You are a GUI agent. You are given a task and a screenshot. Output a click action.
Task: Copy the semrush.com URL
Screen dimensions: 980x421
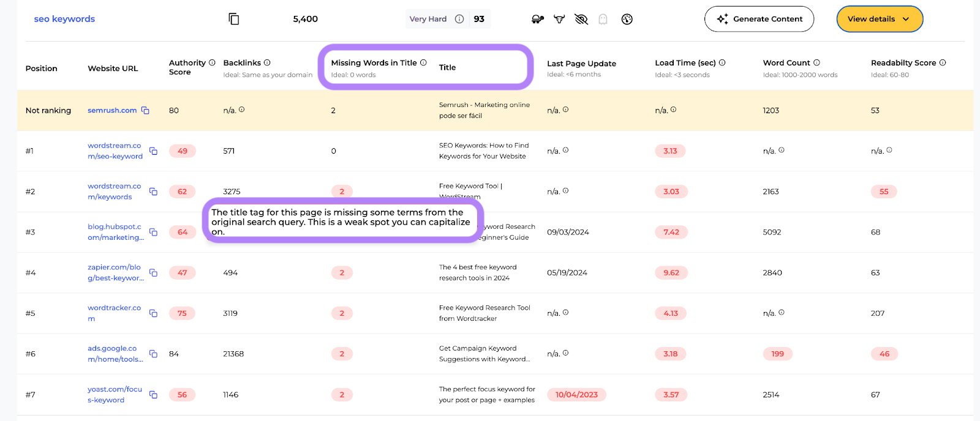click(145, 110)
